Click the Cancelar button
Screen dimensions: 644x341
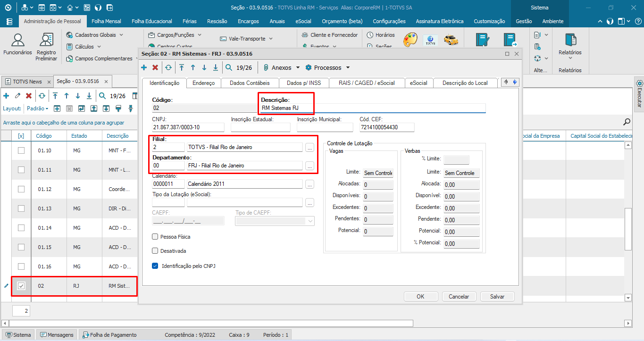(459, 297)
